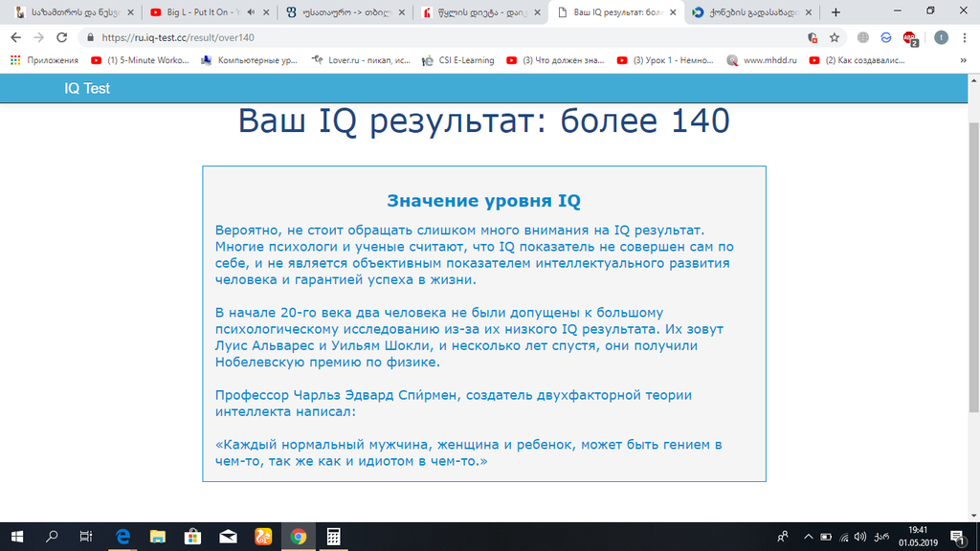
Task: Click the blocked content shield in address bar
Action: coord(812,38)
